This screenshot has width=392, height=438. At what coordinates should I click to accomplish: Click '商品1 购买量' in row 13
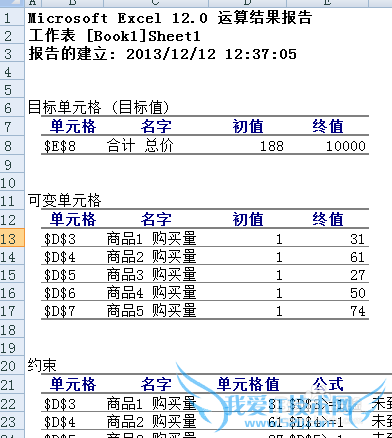coord(152,239)
